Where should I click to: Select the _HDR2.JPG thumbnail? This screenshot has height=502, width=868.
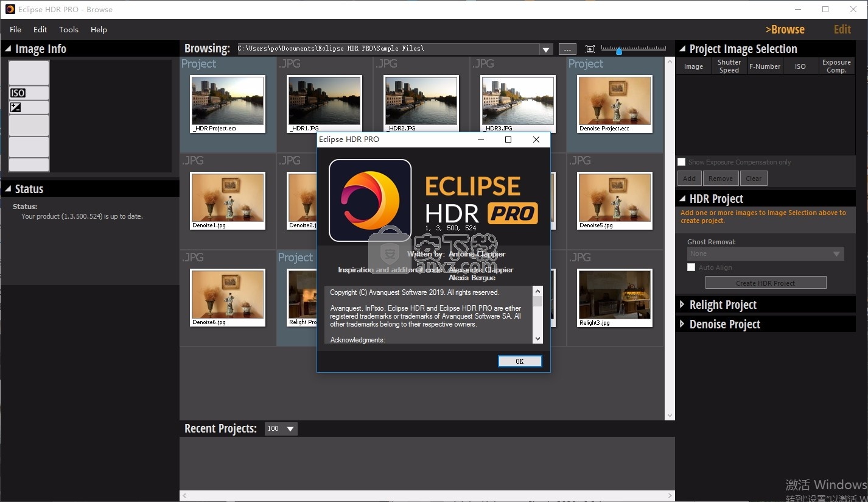(x=421, y=104)
